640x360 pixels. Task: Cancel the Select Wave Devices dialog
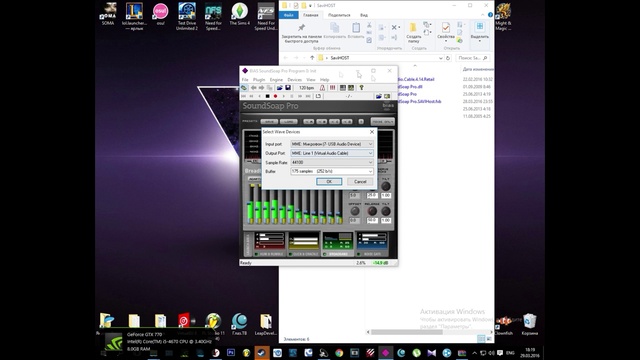[x=360, y=182]
